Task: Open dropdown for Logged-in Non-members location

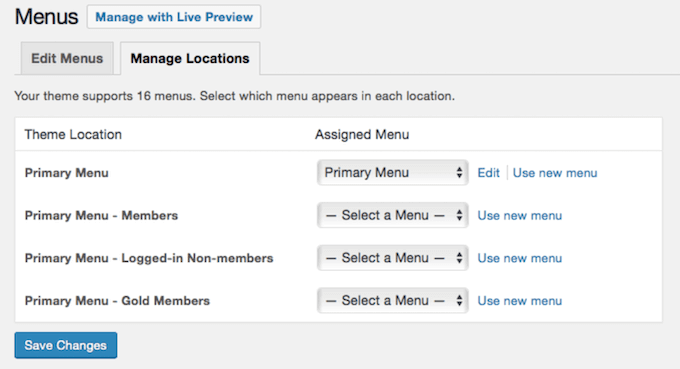Action: (392, 258)
